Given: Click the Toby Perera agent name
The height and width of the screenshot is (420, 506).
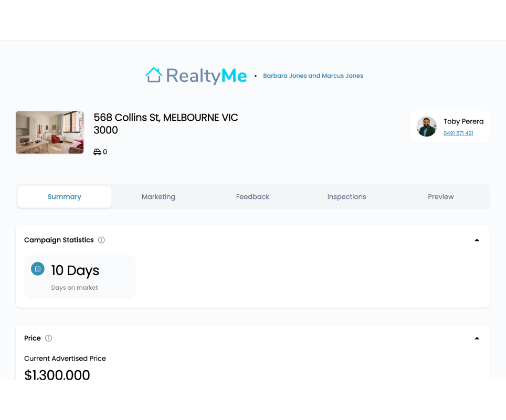Looking at the screenshot, I should (463, 121).
